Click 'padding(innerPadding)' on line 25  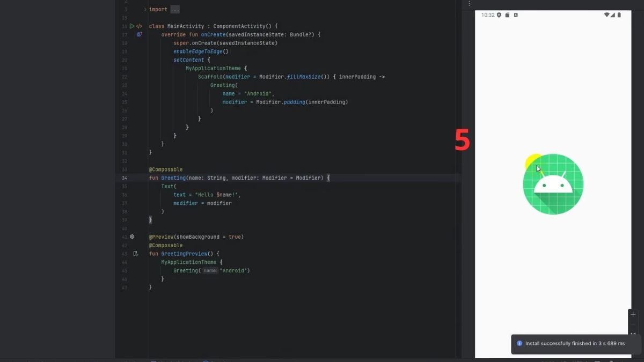coord(316,102)
